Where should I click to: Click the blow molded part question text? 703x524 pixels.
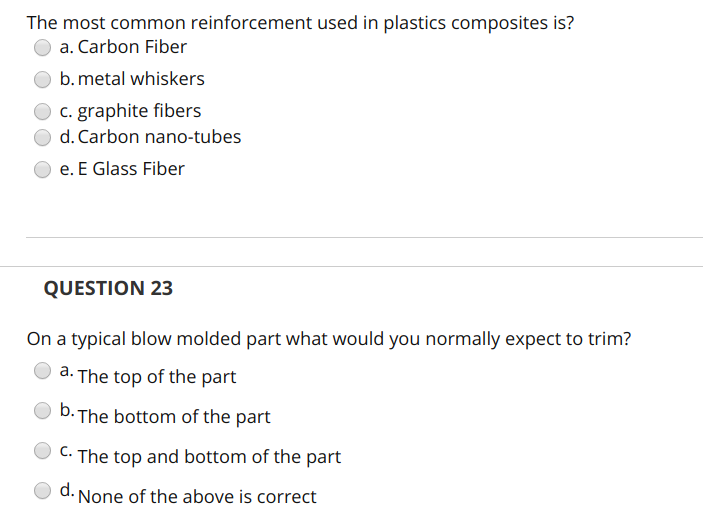pos(329,339)
